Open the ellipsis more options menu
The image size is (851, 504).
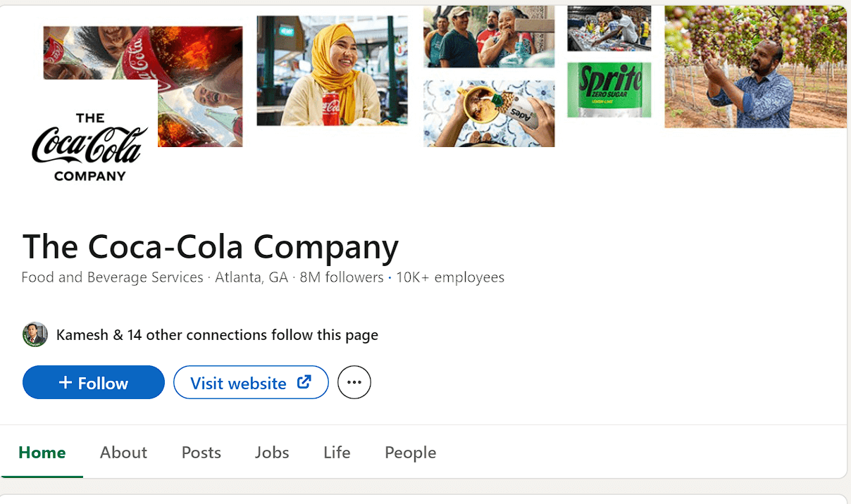354,382
